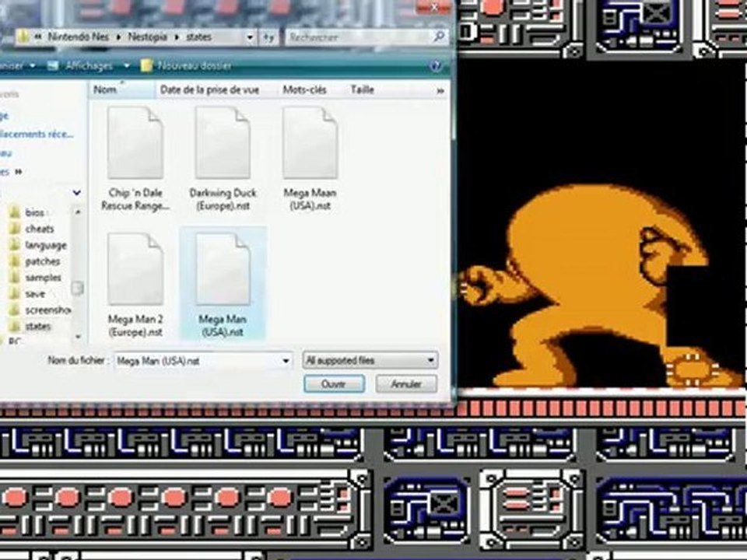
Task: Click the Ouvrir button
Action: 334,383
